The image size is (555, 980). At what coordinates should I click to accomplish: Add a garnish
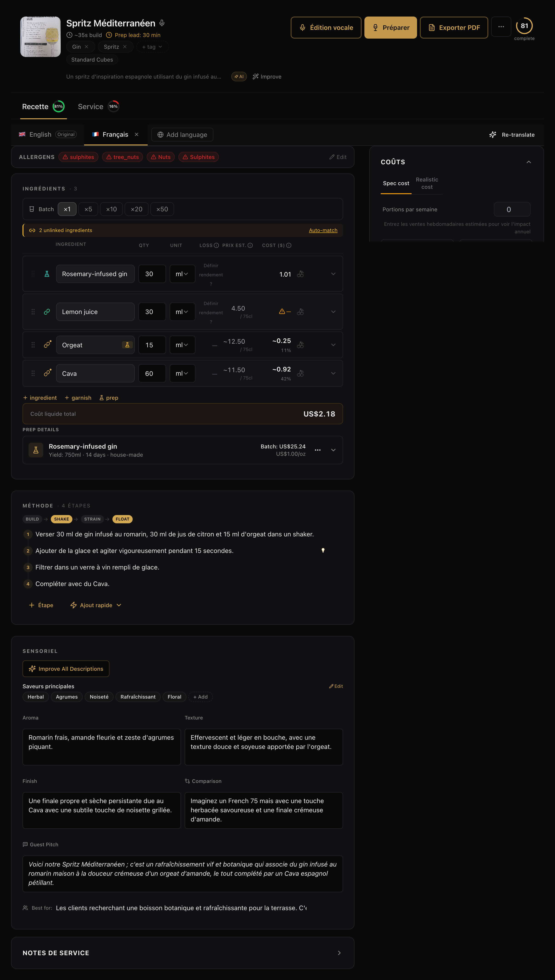click(78, 398)
